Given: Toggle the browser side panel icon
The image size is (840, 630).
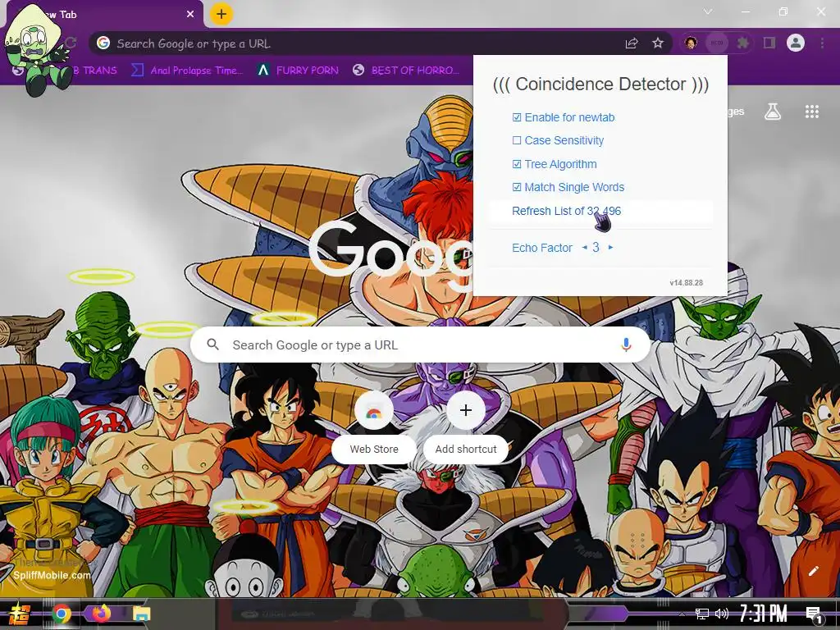Looking at the screenshot, I should [769, 43].
